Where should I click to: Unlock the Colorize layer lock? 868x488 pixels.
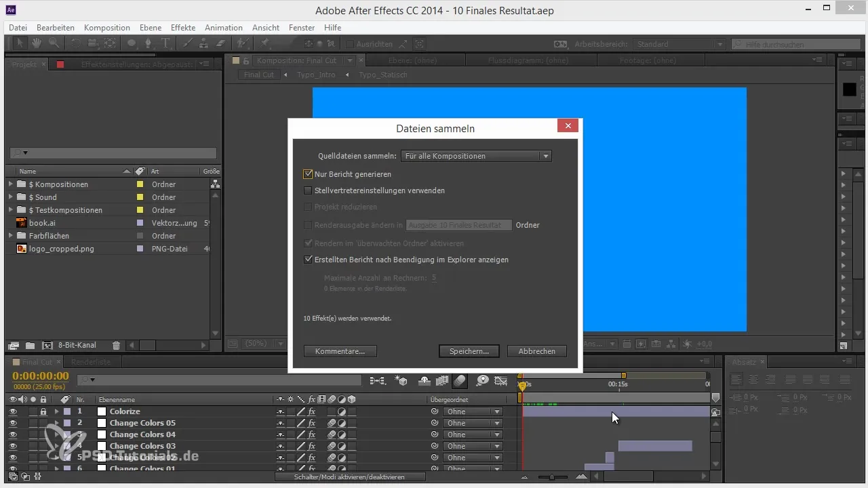43,411
